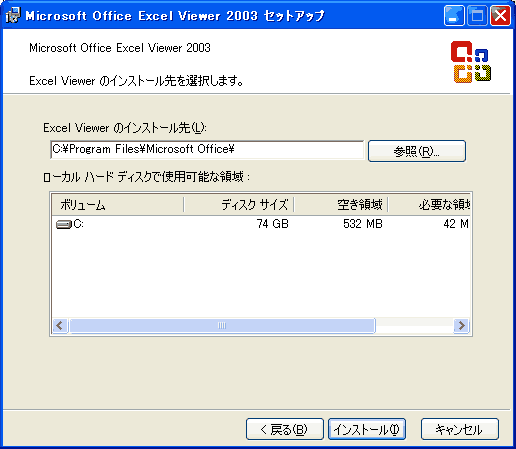The height and width of the screenshot is (449, 516).
Task: Click the right scroll arrow of volume list
Action: tap(462, 325)
